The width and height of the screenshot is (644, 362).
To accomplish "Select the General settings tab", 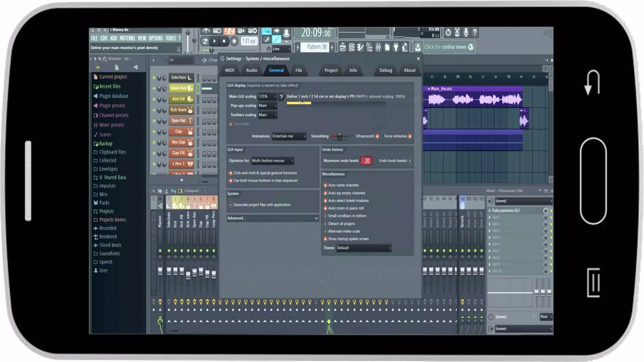I will pos(276,70).
